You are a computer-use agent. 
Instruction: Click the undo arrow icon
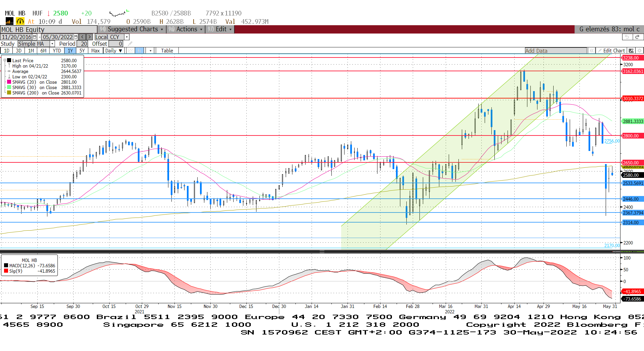coord(627,37)
